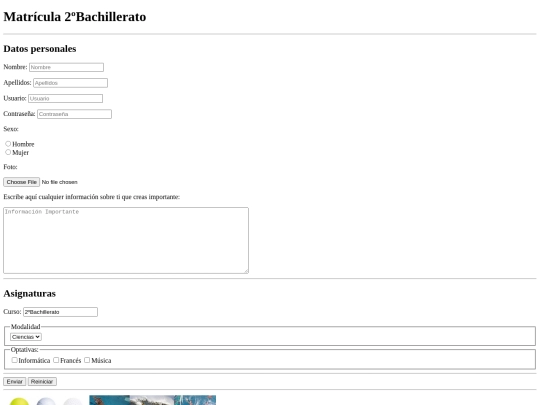Click the 'Optativas:' legend
The height and width of the screenshot is (405, 540).
(x=24, y=350)
